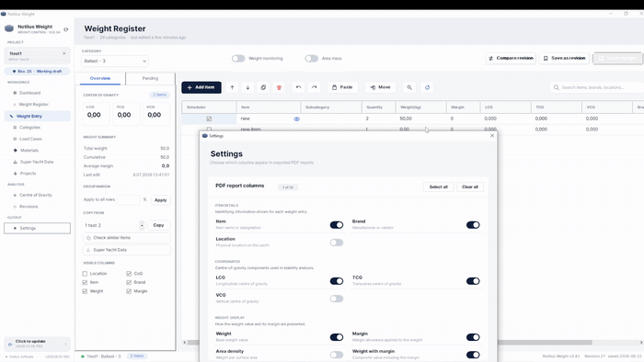Clear all PDF report columns
Screen dimensions: 644x362
(470, 187)
